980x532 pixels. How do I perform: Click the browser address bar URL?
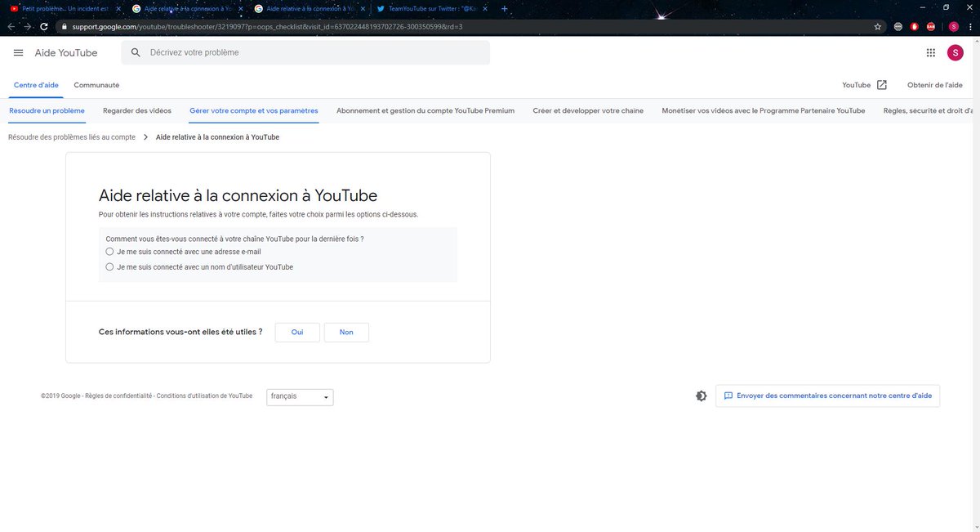click(x=267, y=26)
